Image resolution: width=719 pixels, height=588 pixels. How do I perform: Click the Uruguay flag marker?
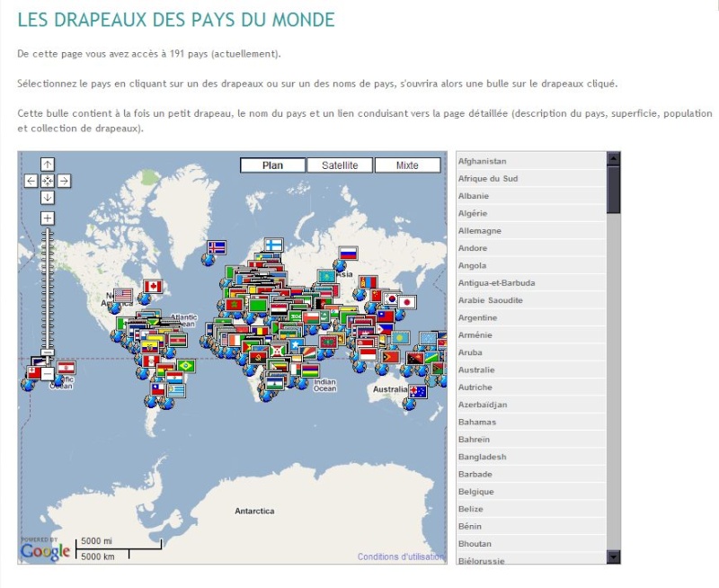click(176, 390)
